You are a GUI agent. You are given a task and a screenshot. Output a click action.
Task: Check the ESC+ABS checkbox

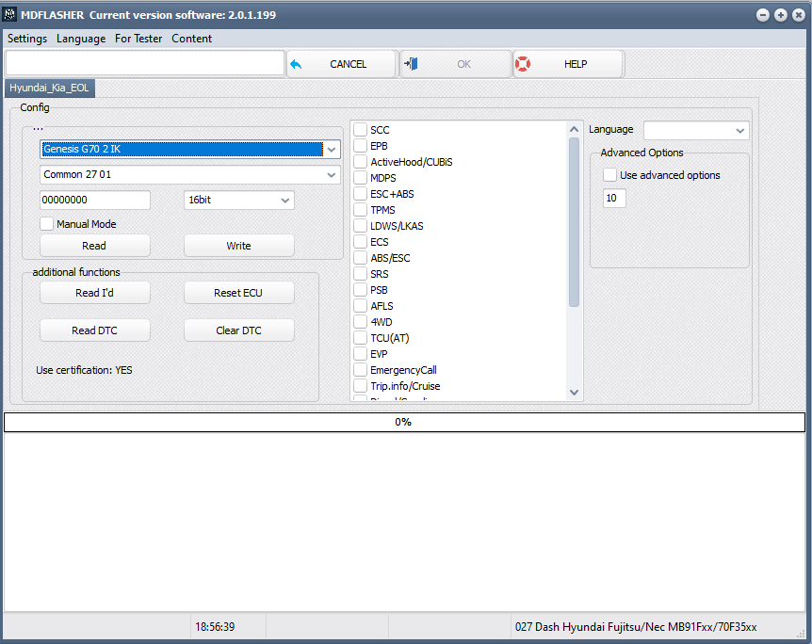[361, 194]
